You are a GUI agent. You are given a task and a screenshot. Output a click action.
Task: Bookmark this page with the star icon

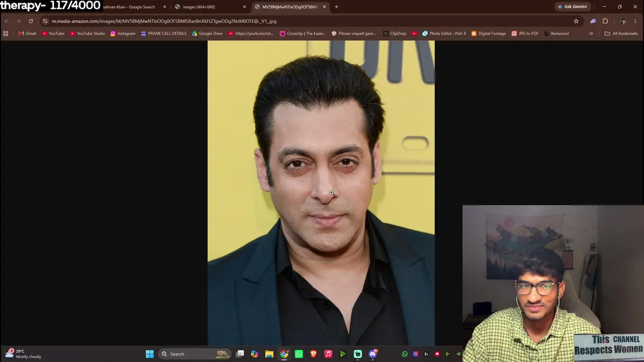pyautogui.click(x=576, y=21)
